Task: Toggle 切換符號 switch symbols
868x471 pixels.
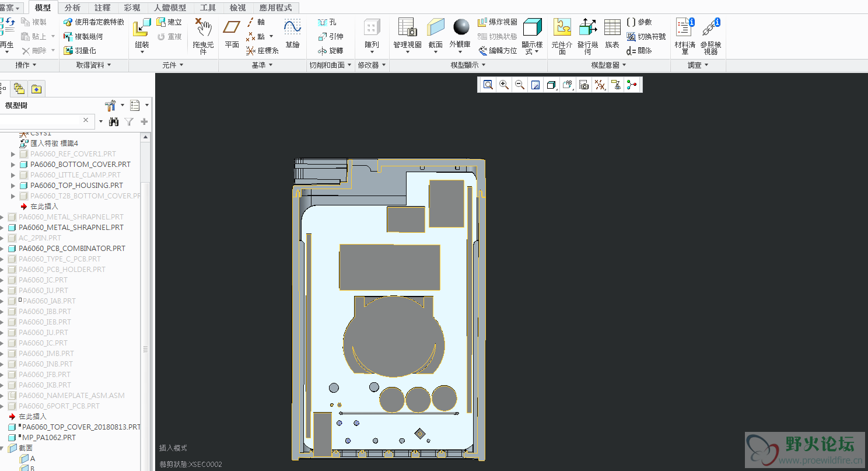Action: (x=646, y=36)
